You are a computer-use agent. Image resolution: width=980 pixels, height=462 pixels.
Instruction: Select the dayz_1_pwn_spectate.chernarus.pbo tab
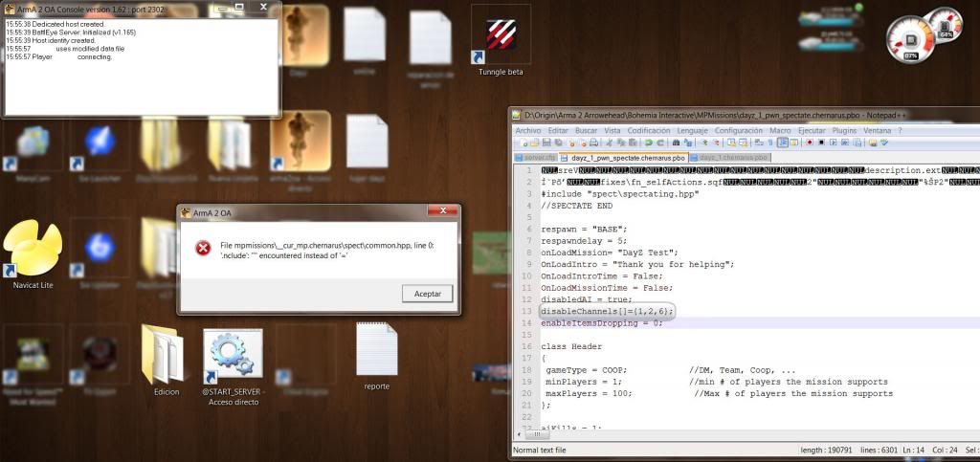623,157
